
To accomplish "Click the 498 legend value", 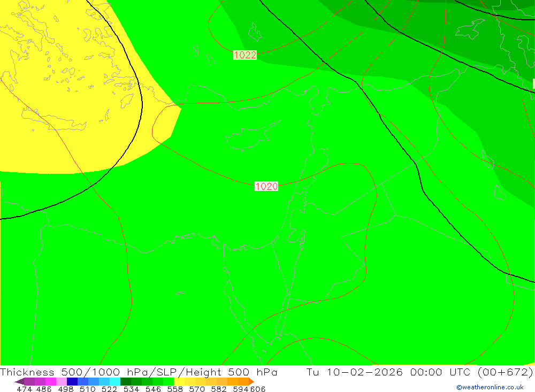I will click(66, 389).
